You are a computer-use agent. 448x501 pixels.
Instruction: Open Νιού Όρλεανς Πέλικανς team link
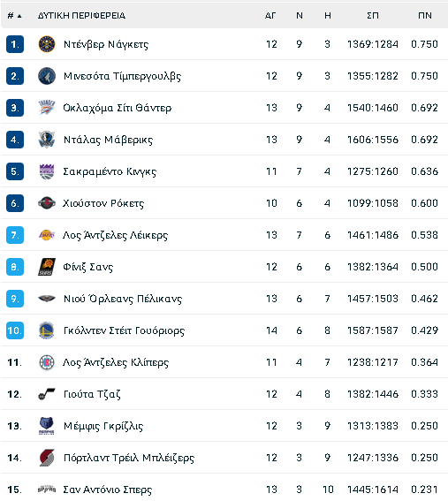[123, 299]
